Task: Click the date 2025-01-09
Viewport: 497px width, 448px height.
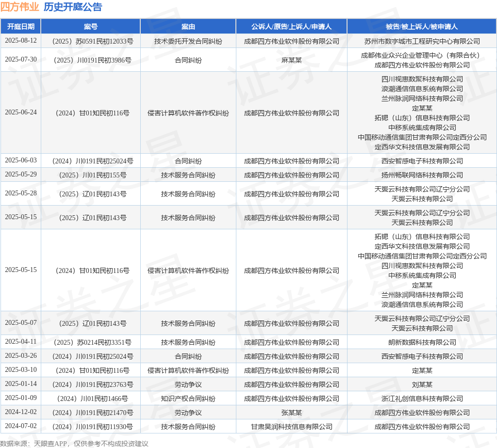Action: point(21,398)
